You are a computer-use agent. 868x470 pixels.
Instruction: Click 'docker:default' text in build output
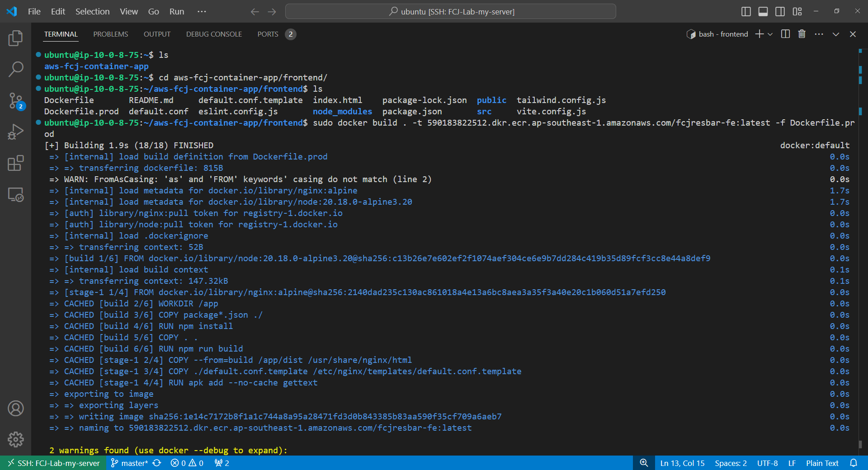815,146
